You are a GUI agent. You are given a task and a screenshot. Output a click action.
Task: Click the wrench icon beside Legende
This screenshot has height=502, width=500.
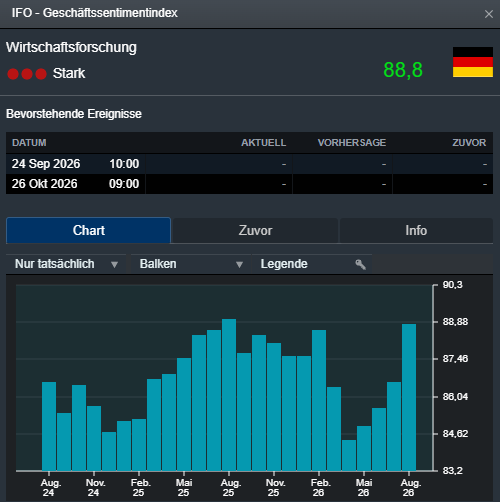coord(360,264)
